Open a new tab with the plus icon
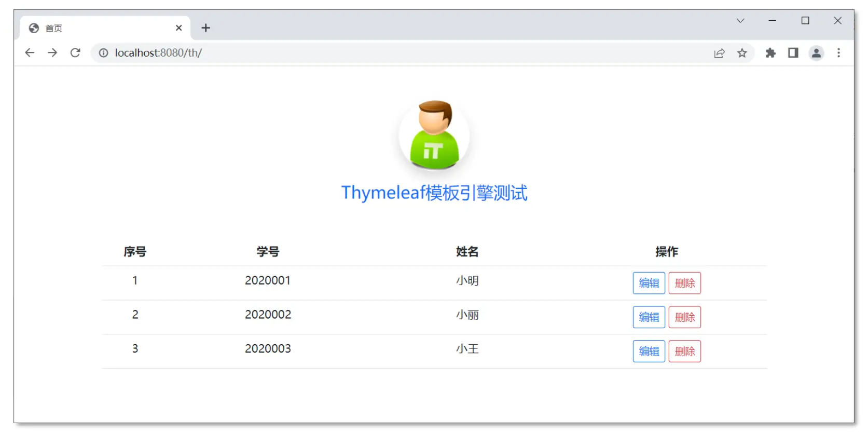The height and width of the screenshot is (433, 868). pos(206,28)
